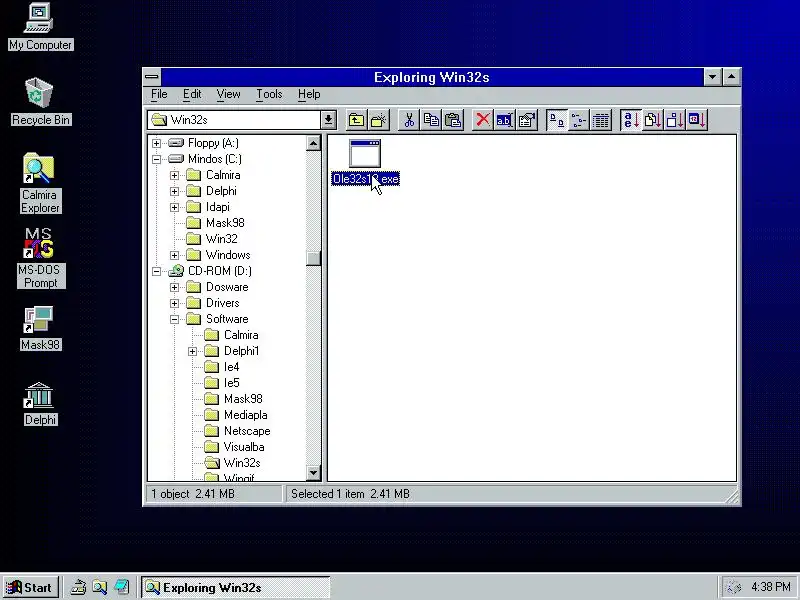
Task: Select Calmira Explorer desktop shortcut
Action: (40, 183)
